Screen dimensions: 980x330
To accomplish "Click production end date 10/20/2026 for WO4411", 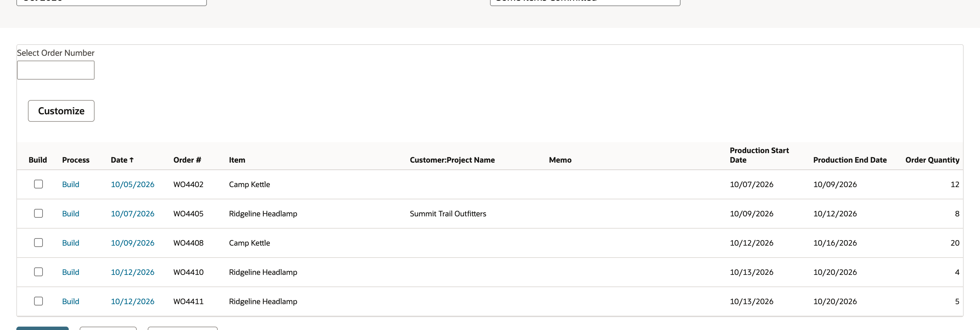I will [x=835, y=301].
